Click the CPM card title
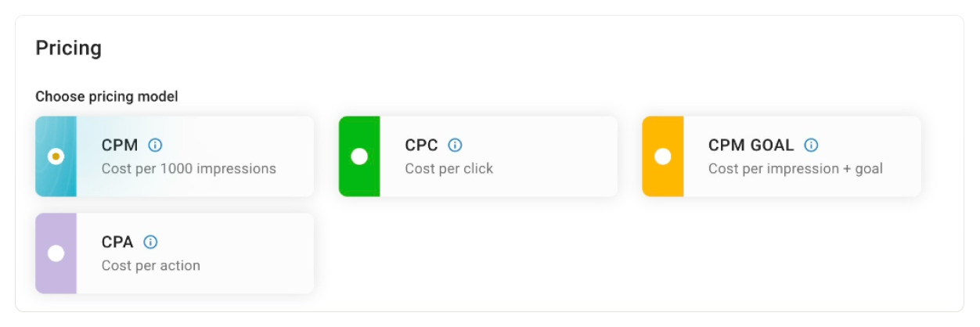This screenshot has height=327, width=980. 120,146
